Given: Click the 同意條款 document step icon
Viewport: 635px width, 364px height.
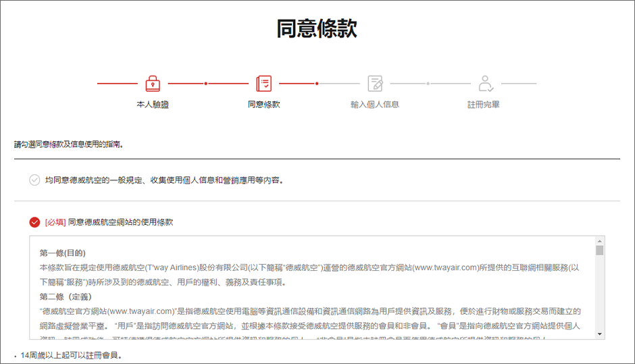Looking at the screenshot, I should [263, 84].
